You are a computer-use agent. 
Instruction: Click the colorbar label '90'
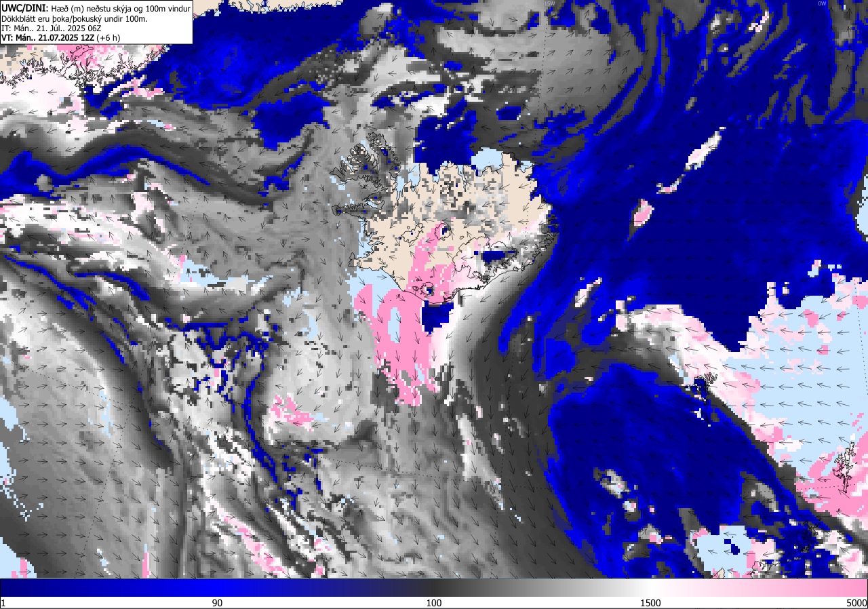pos(218,603)
